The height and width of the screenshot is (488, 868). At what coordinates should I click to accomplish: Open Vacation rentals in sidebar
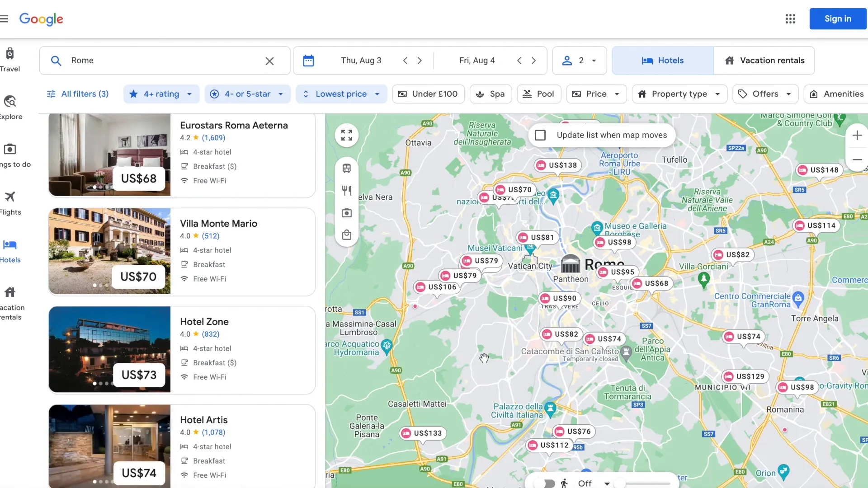tap(11, 304)
